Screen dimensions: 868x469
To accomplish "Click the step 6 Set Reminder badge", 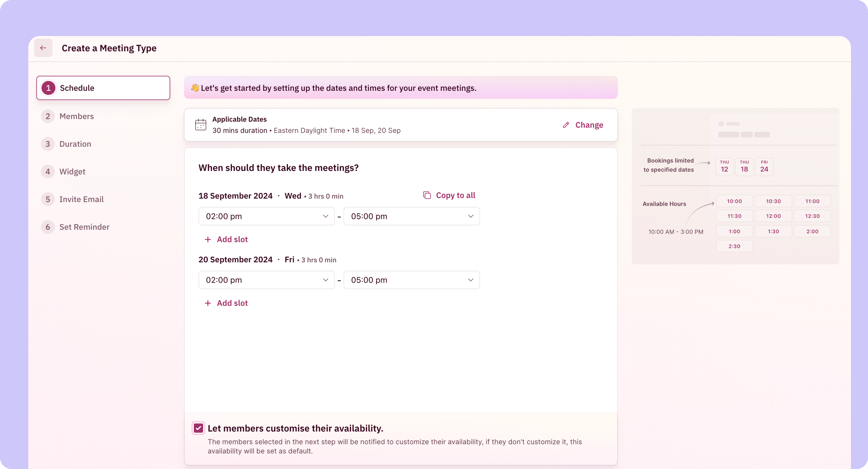I will coord(48,227).
